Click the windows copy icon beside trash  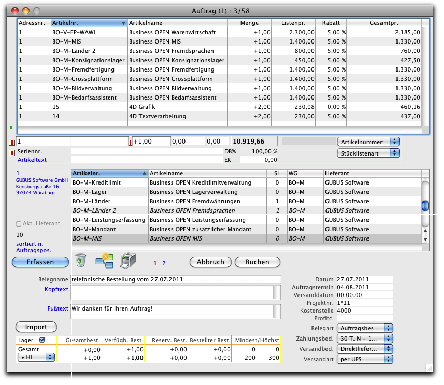pyautogui.click(x=104, y=261)
